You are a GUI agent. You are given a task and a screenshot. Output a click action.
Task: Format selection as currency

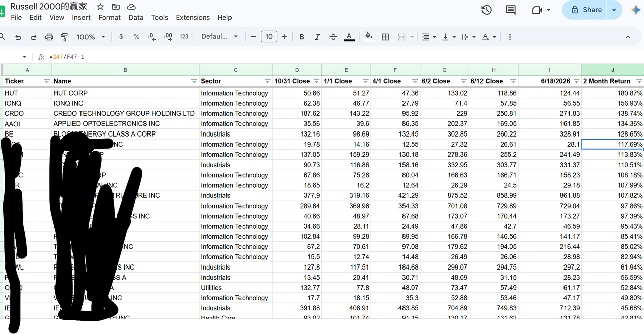121,37
